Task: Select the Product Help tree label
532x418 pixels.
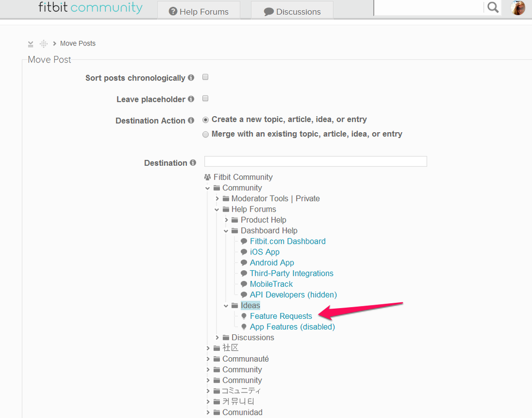Action: (264, 220)
